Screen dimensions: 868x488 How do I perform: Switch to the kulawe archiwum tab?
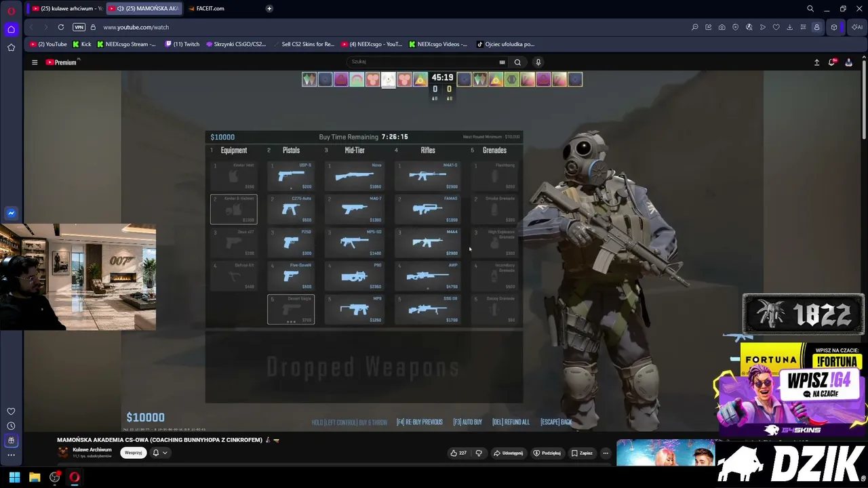pyautogui.click(x=66, y=8)
